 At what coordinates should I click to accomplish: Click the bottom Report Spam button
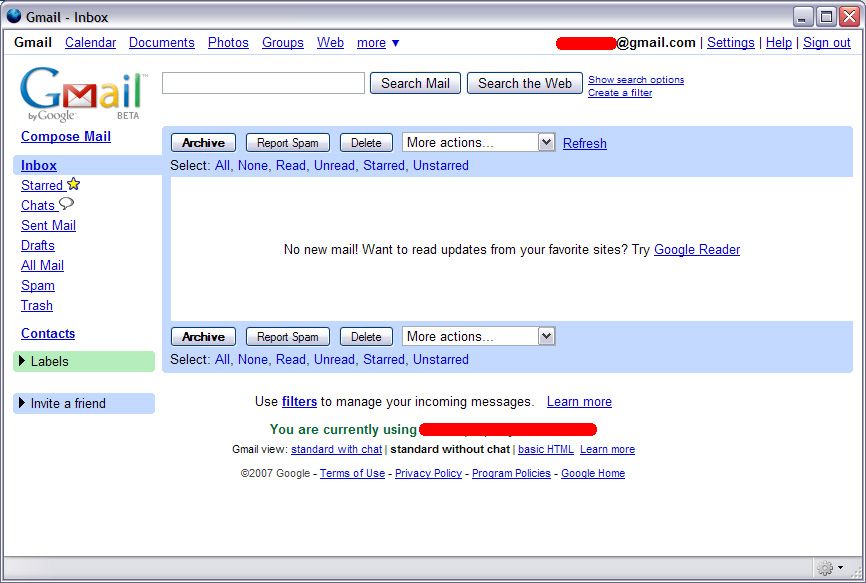(288, 337)
